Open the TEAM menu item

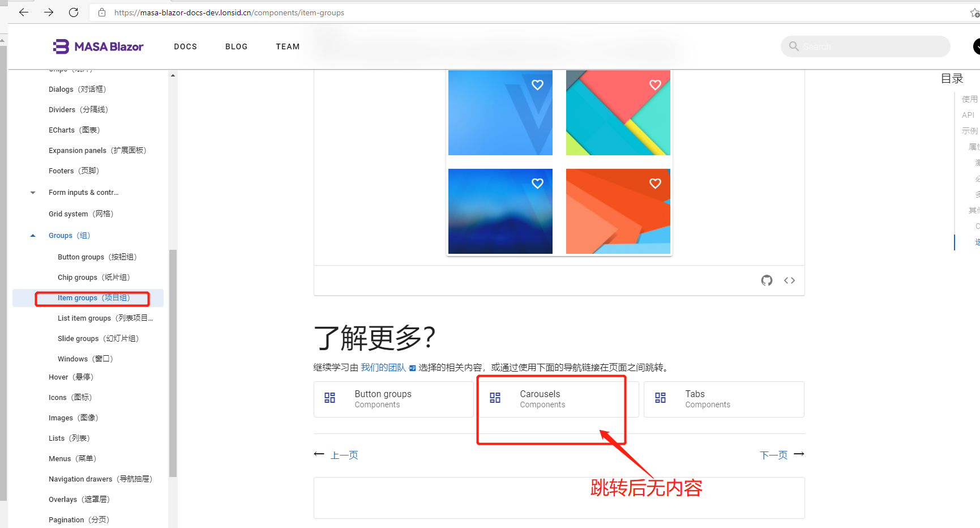point(288,46)
